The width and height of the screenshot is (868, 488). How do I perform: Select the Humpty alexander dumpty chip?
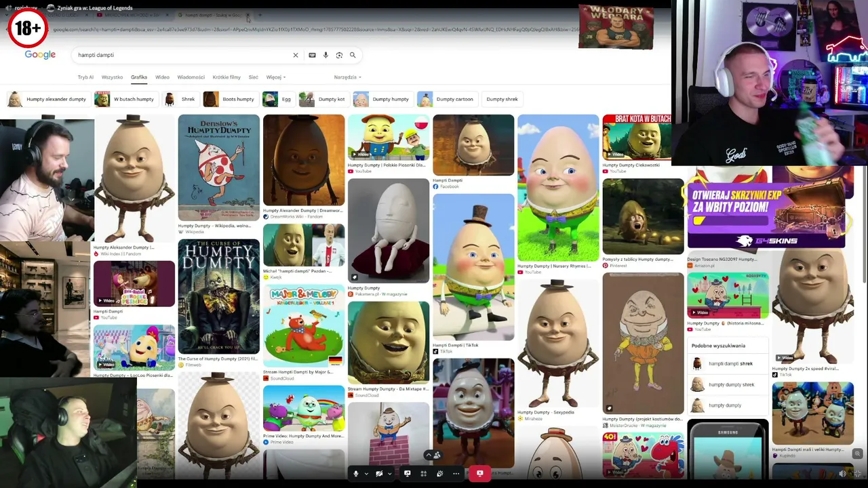point(47,99)
